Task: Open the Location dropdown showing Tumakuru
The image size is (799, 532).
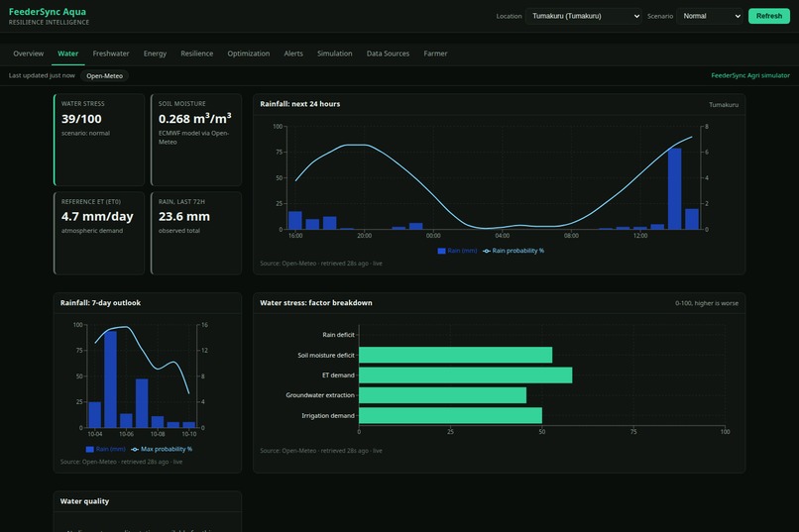Action: click(x=584, y=16)
